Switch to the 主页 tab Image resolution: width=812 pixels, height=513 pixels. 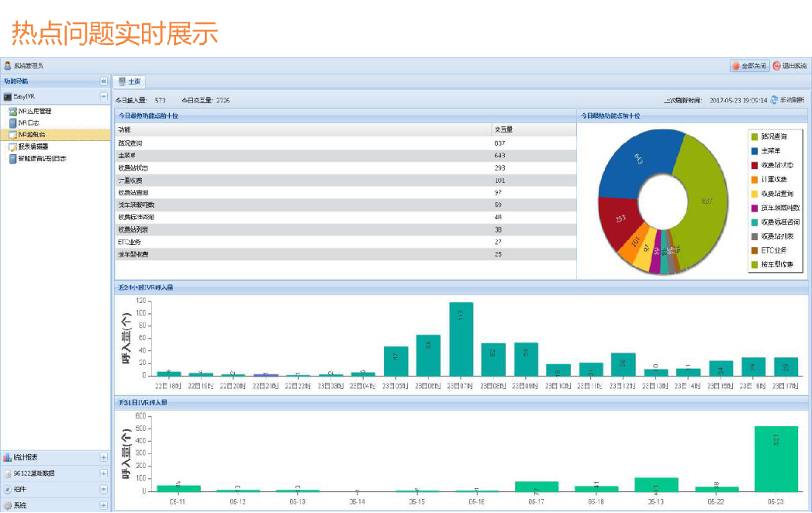pyautogui.click(x=130, y=81)
